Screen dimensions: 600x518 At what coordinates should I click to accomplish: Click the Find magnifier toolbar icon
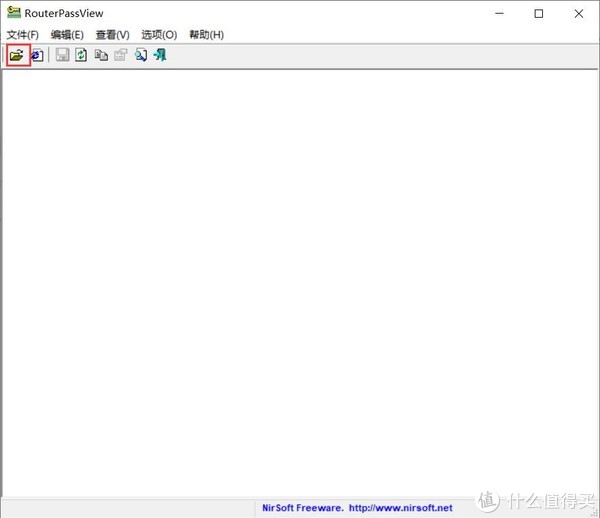(141, 56)
